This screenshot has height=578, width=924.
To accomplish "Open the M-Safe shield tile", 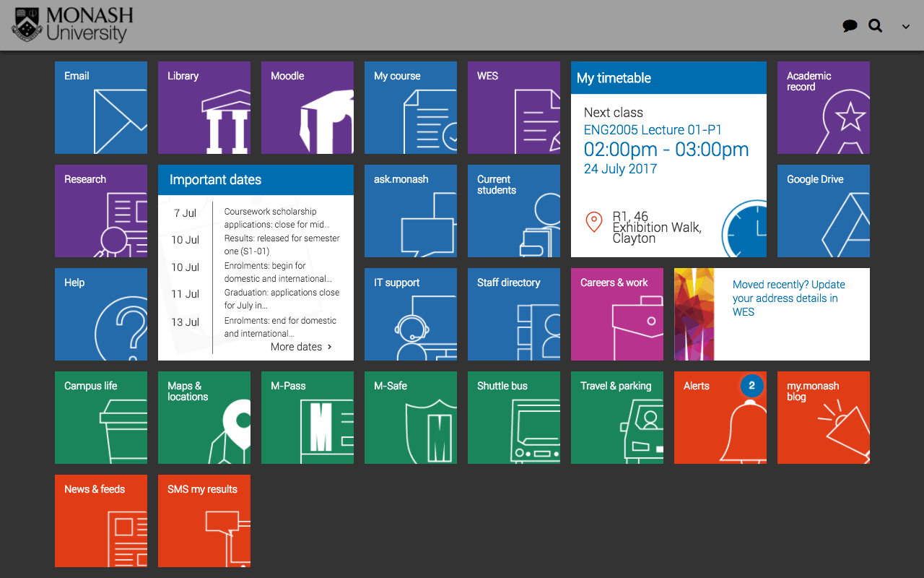I will [x=411, y=418].
